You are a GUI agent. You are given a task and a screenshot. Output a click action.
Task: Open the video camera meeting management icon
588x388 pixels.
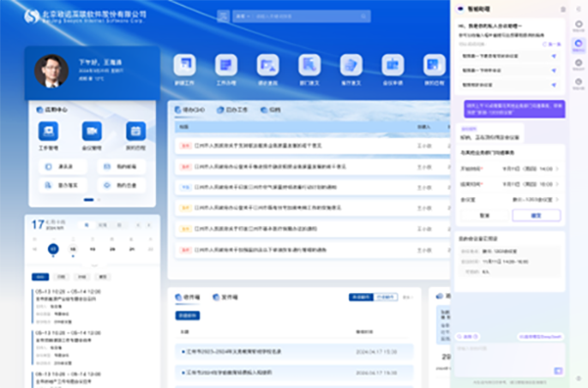coord(92,131)
